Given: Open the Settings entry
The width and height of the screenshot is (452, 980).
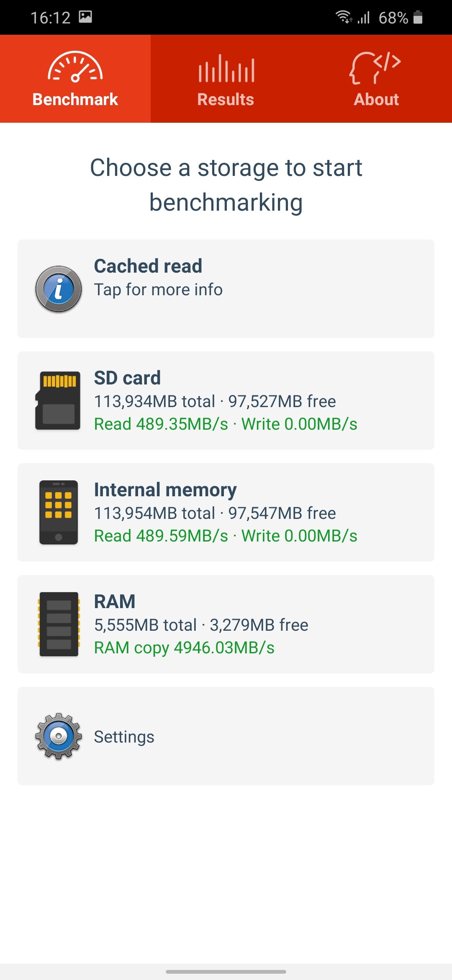Looking at the screenshot, I should 226,736.
